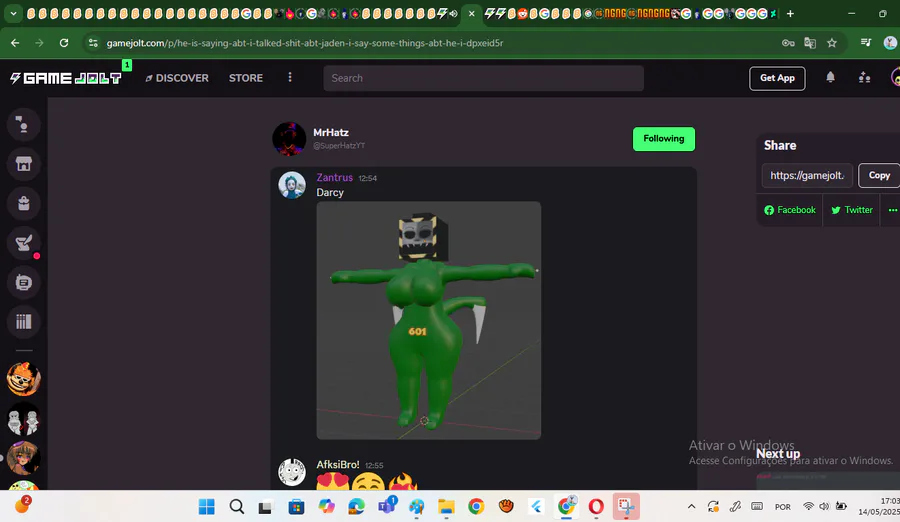Open the library icon in left sidebar
The height and width of the screenshot is (522, 900).
[24, 322]
